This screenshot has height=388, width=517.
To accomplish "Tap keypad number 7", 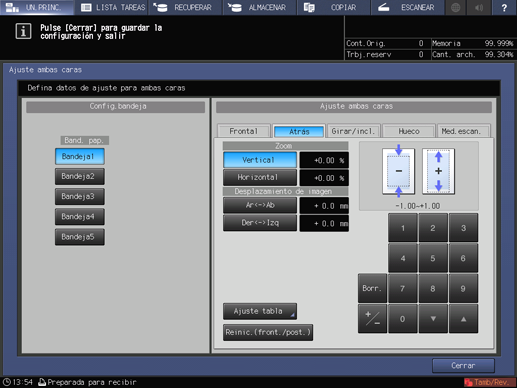I will click(403, 289).
